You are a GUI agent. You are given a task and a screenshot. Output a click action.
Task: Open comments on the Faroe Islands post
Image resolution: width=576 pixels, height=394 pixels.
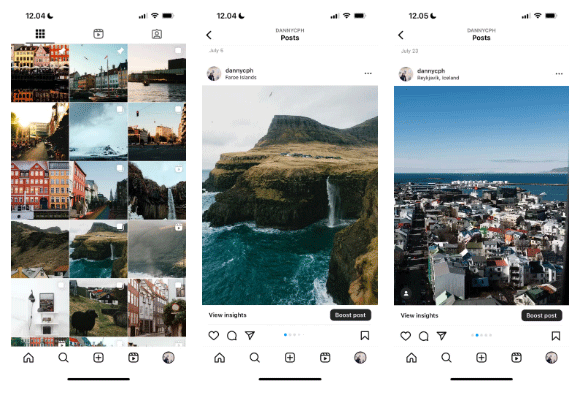tap(232, 336)
